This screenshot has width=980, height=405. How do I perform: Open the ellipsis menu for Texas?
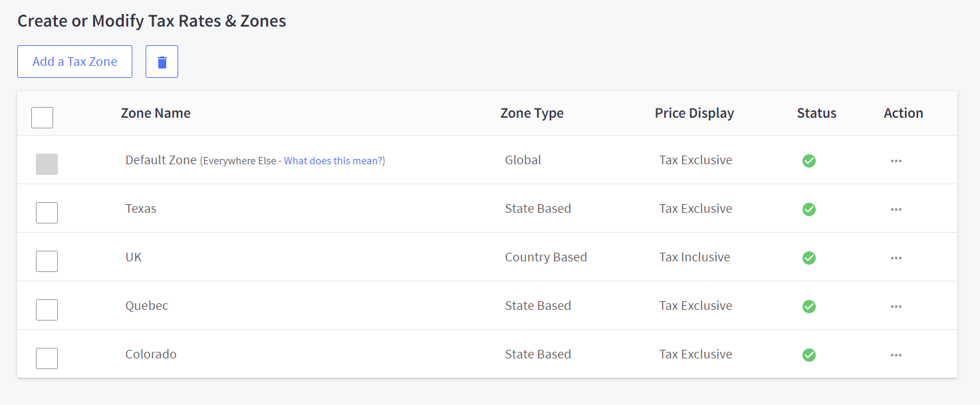point(896,209)
